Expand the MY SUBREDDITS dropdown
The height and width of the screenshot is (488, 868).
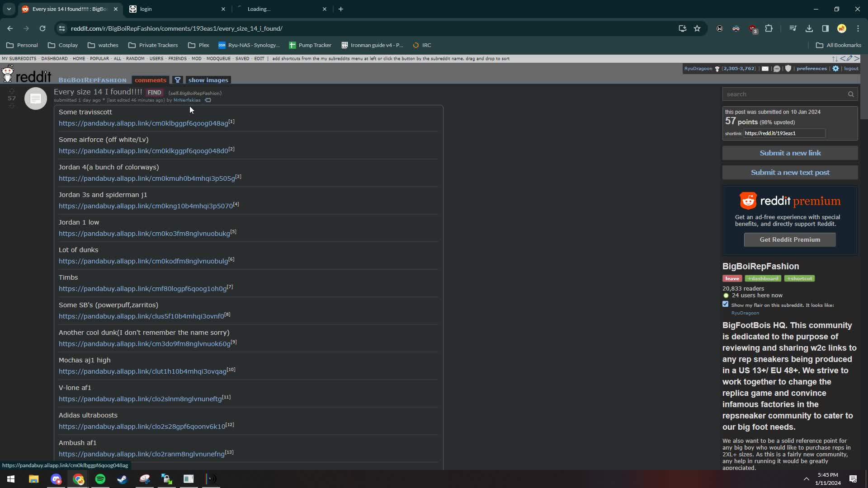coord(19,59)
